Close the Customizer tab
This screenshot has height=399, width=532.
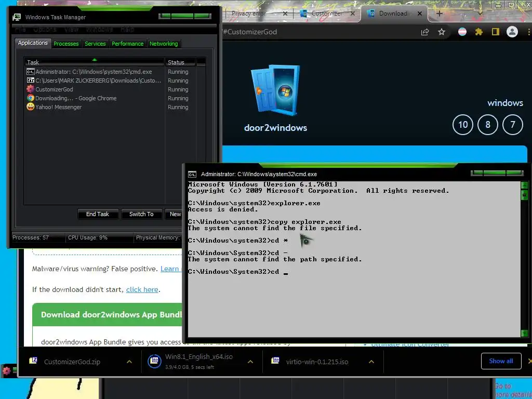click(x=353, y=14)
